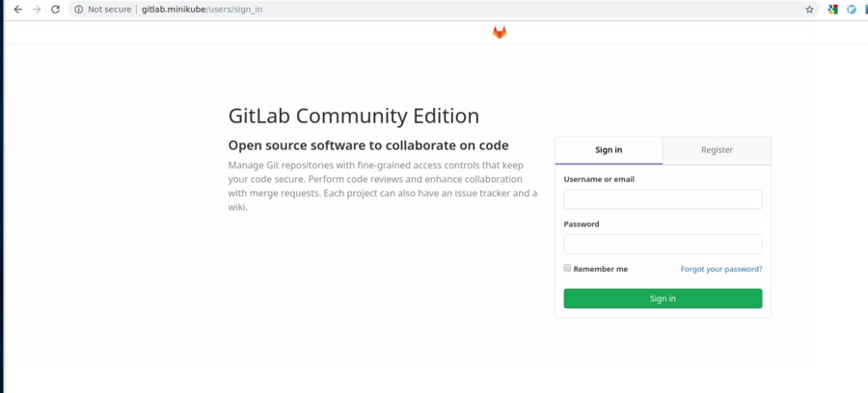This screenshot has height=393, width=868.
Task: Switch to the Register tab
Action: 717,150
